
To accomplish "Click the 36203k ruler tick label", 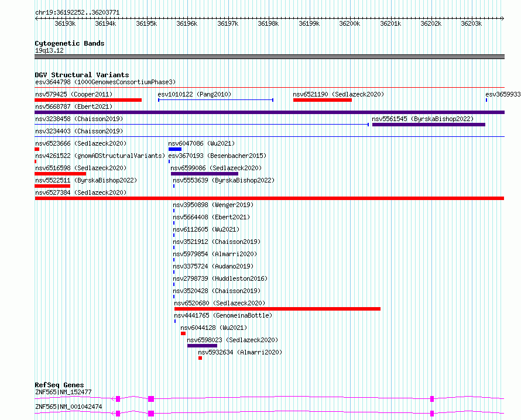I will coord(471,23).
